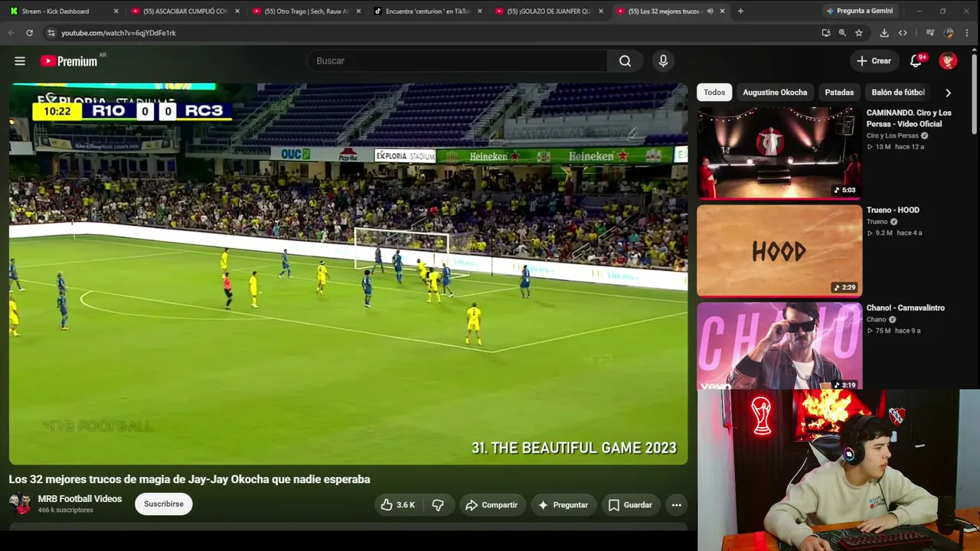Switch to the Stream - Kick Dashboard tab

(x=63, y=11)
